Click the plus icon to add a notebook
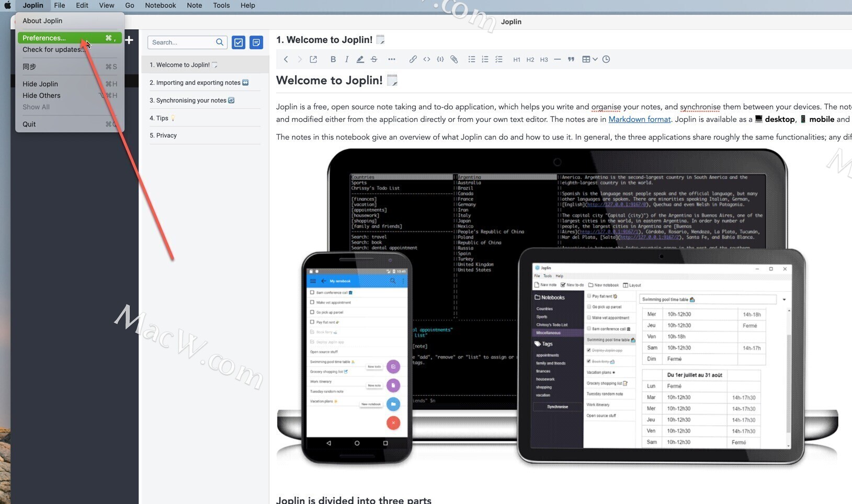Image resolution: width=852 pixels, height=504 pixels. pyautogui.click(x=129, y=40)
